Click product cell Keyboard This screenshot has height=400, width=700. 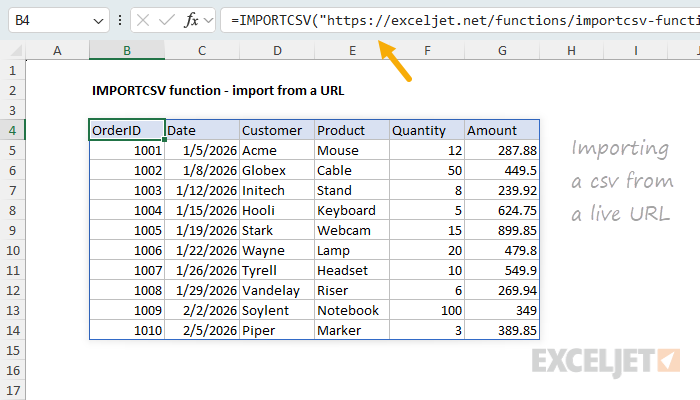point(352,210)
